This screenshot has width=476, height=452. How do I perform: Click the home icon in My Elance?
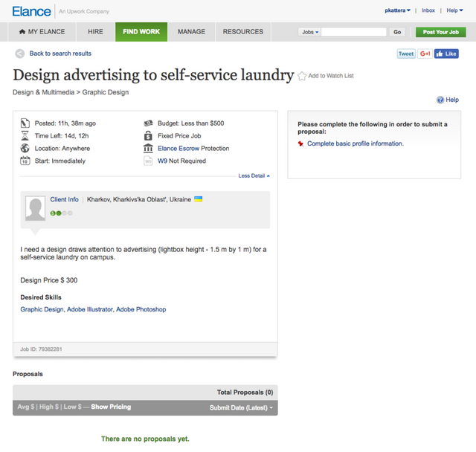click(x=22, y=31)
